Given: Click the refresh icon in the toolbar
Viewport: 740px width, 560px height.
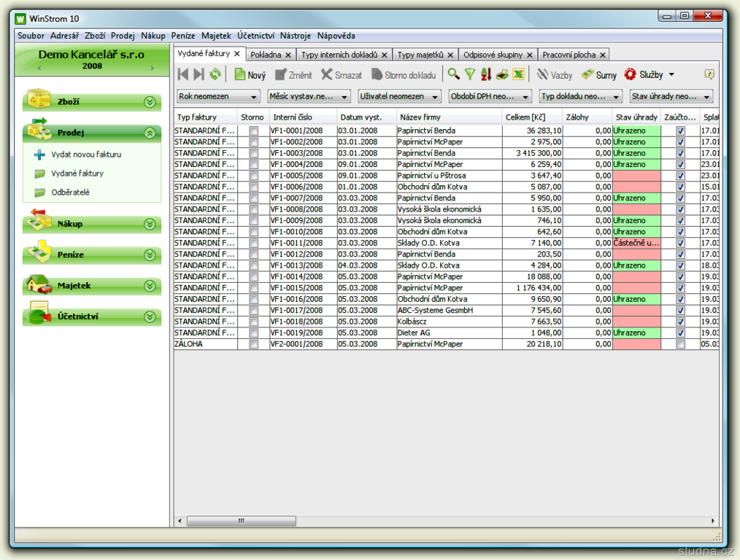Looking at the screenshot, I should pyautogui.click(x=215, y=74).
